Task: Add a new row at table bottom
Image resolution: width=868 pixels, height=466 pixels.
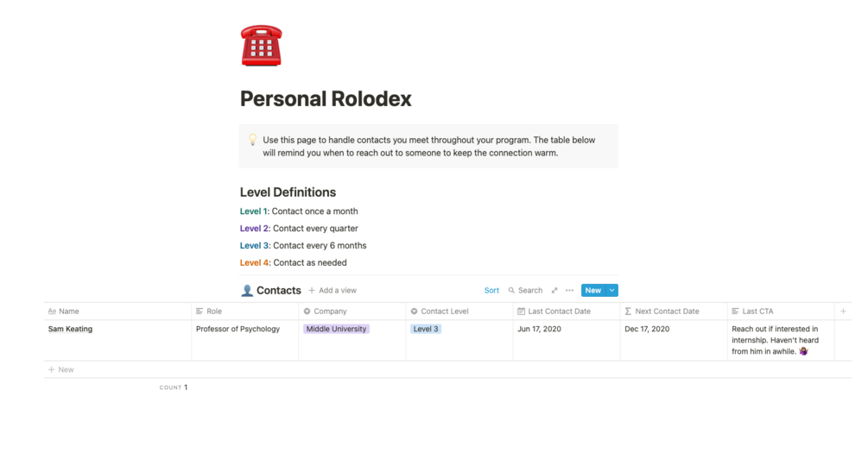Action: tap(61, 369)
